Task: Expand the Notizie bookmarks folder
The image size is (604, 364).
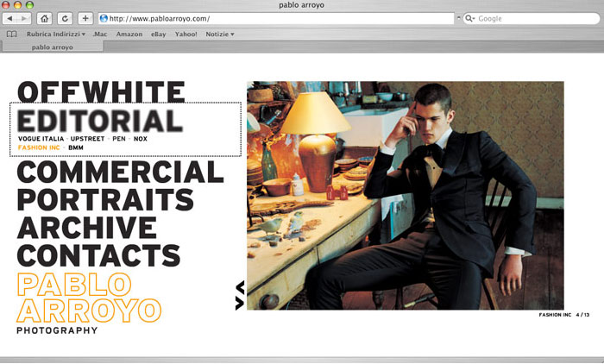Action: 220,35
